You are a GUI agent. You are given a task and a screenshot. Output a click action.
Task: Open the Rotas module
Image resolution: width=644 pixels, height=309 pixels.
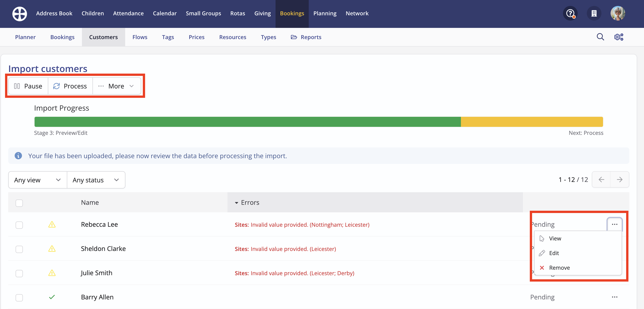click(x=238, y=13)
